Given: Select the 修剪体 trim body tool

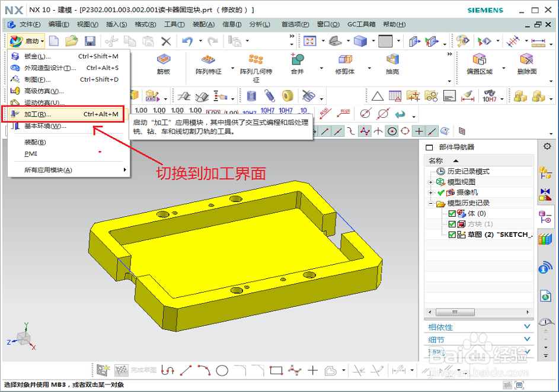Looking at the screenshot, I should [x=345, y=65].
